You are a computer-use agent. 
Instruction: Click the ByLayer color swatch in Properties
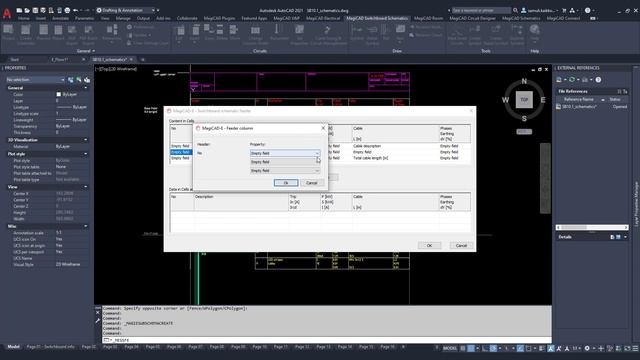58,94
